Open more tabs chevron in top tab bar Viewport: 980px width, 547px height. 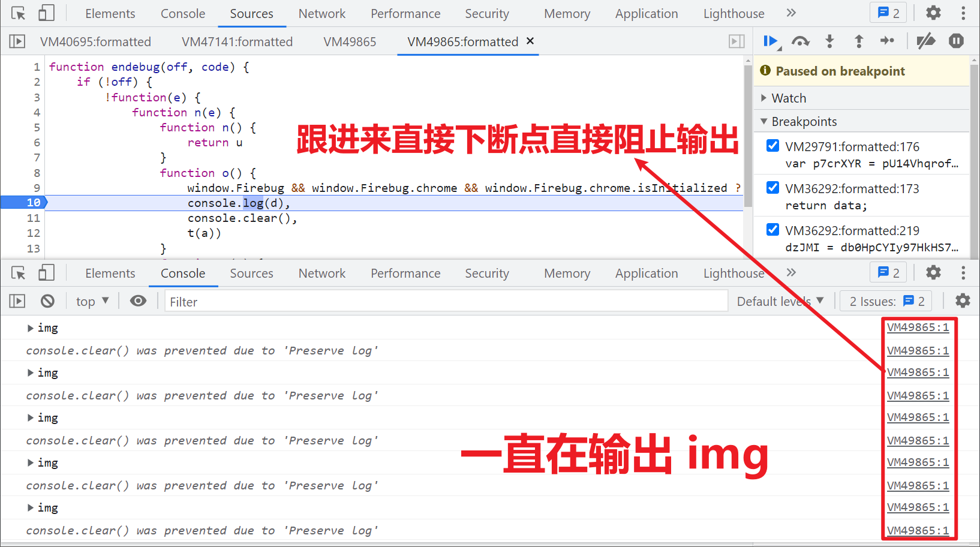[x=791, y=13]
